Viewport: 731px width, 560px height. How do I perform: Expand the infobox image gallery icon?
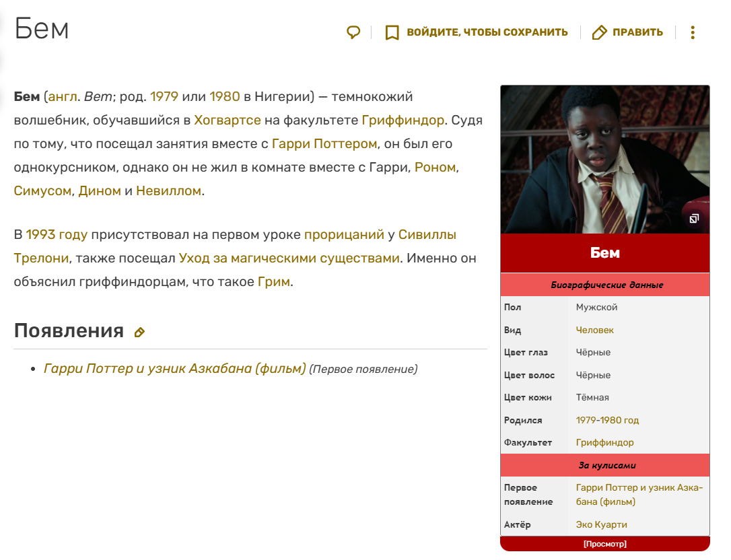point(694,218)
